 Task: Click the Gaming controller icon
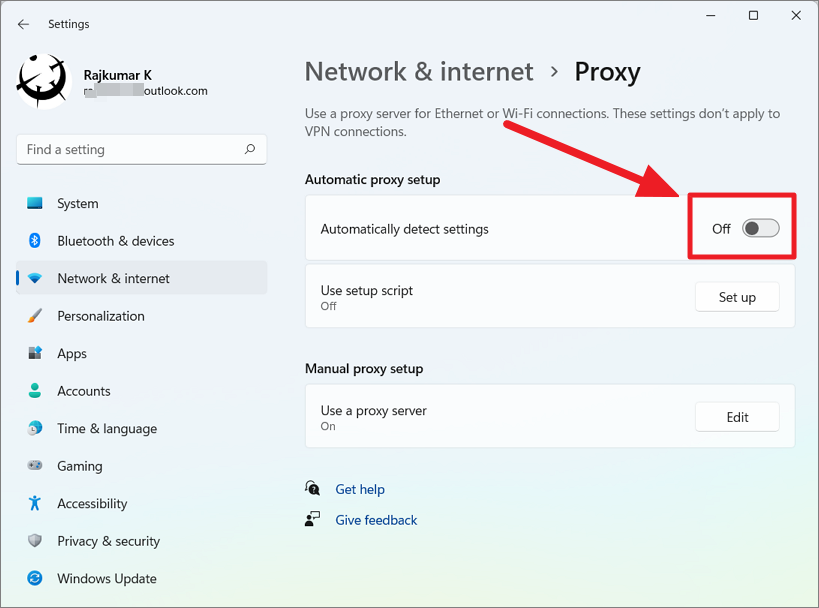34,465
